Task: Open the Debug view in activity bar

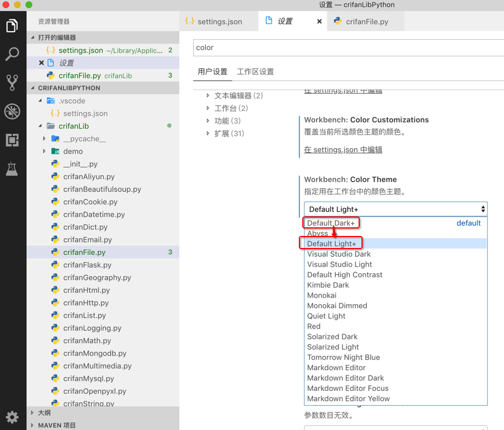Action: click(x=12, y=111)
